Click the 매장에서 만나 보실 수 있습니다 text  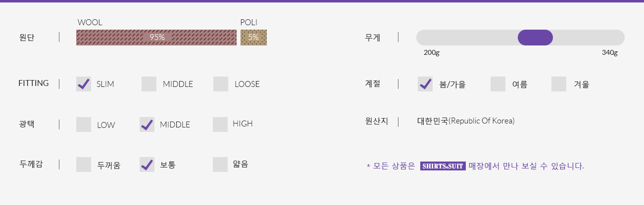pos(526,166)
